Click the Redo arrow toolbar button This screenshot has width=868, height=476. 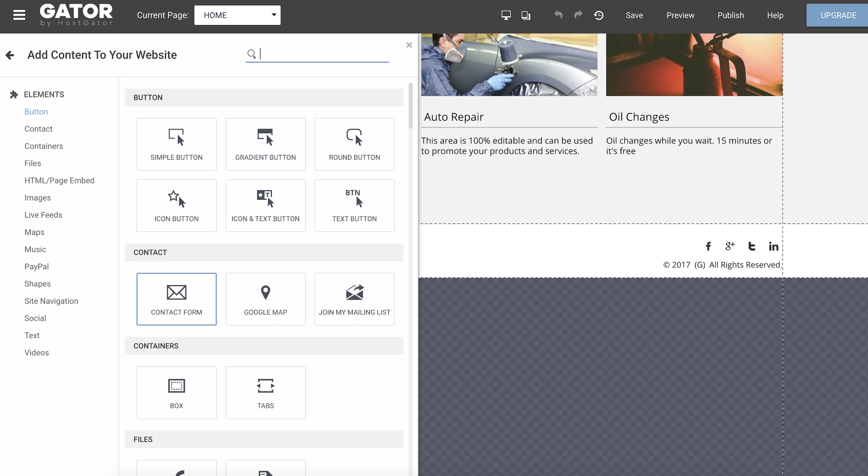pos(578,15)
